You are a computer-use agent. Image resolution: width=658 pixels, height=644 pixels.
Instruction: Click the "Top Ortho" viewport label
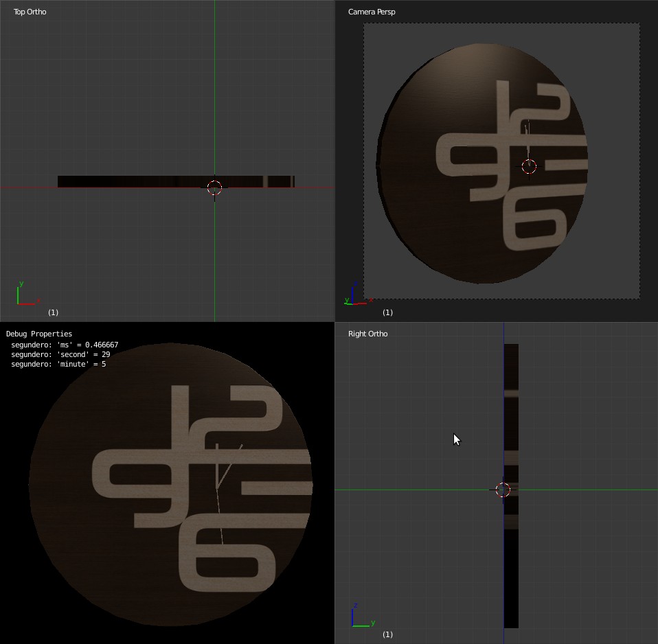pos(29,12)
